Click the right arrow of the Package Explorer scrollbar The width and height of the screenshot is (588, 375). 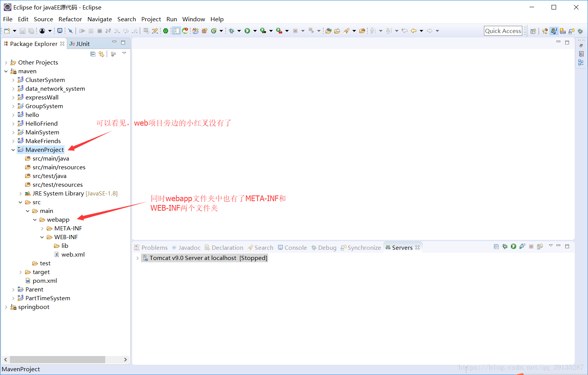pyautogui.click(x=125, y=359)
